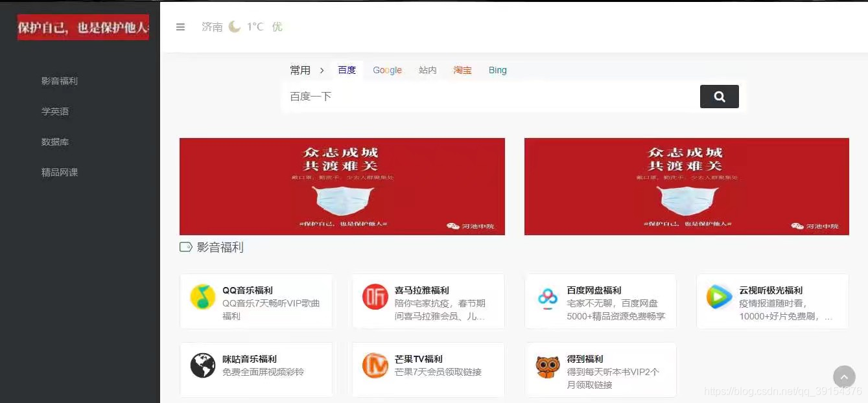The image size is (868, 403).
Task: Open the 云视听极光福利 card title
Action: 771,290
